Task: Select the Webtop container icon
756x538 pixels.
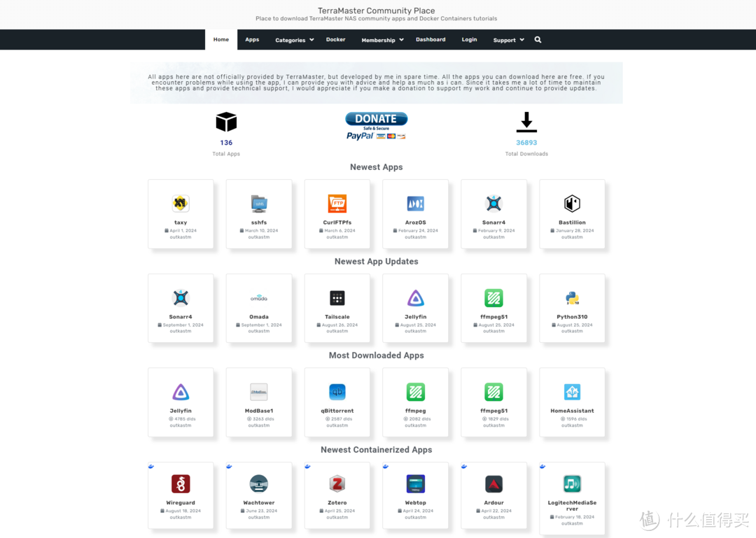Action: pyautogui.click(x=416, y=484)
